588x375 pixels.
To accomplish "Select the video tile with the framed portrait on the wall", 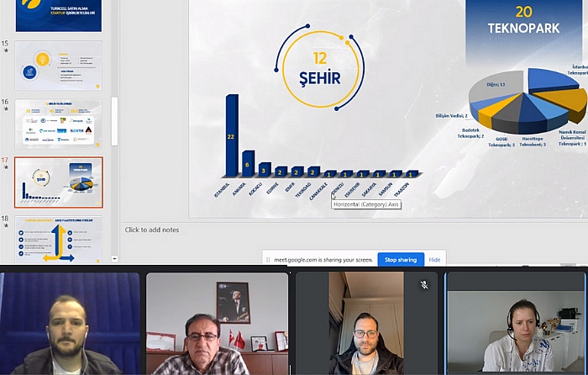I will [x=217, y=323].
